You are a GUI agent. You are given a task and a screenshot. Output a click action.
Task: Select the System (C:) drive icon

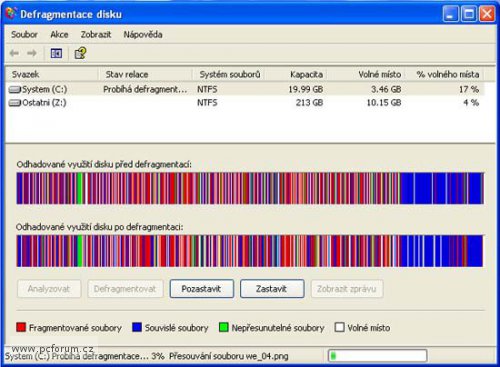coord(15,89)
